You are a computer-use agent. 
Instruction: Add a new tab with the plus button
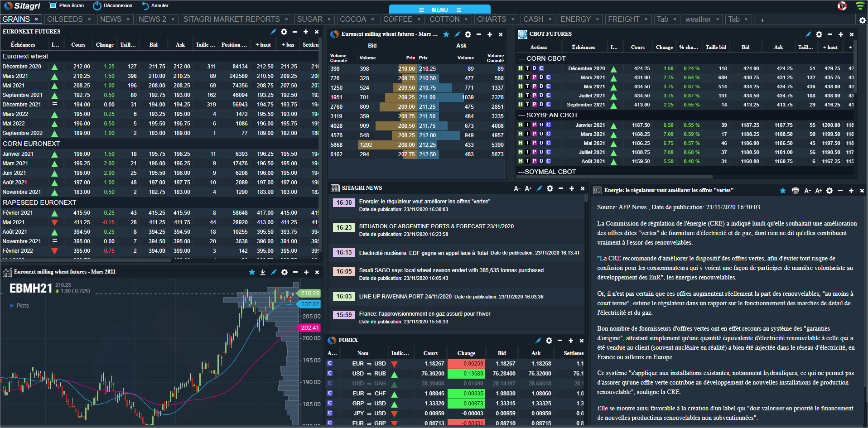coord(762,20)
